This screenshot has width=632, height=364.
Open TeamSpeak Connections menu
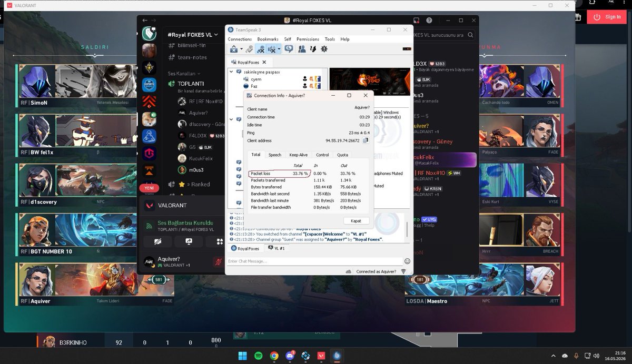tap(240, 39)
